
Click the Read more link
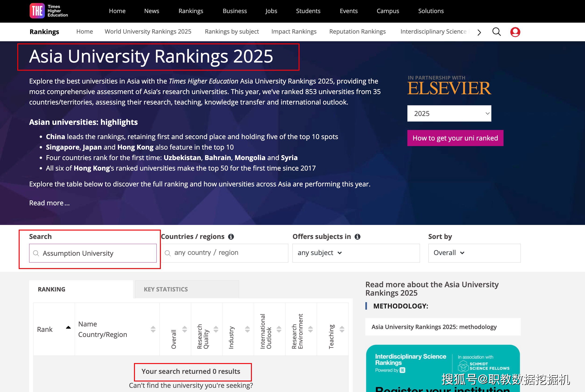tap(49, 203)
